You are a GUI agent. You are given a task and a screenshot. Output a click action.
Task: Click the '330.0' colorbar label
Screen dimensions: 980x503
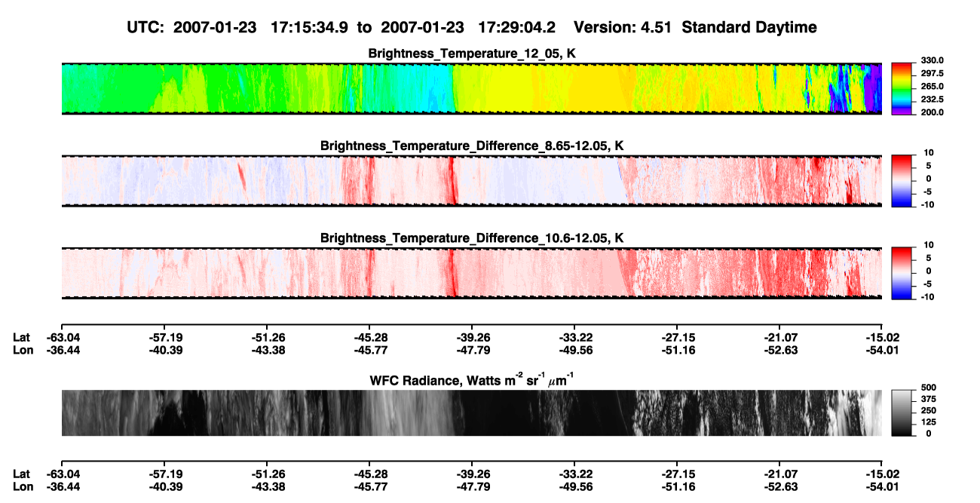tap(933, 61)
